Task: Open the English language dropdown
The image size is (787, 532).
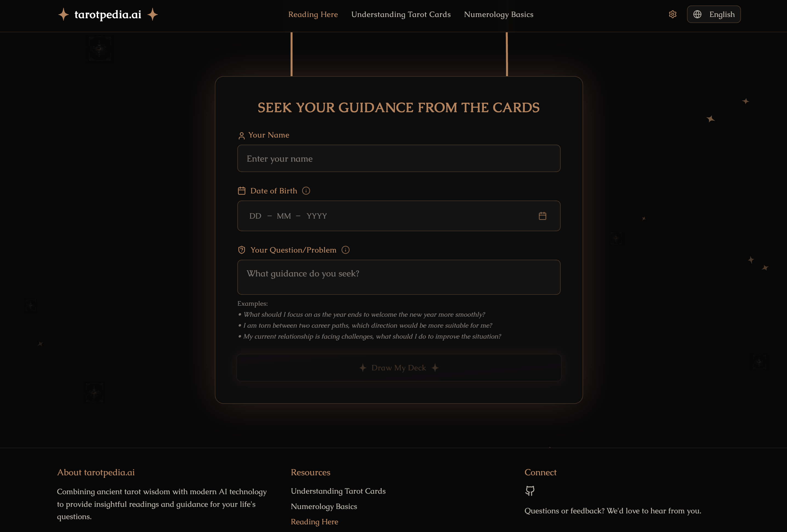Action: pyautogui.click(x=714, y=14)
